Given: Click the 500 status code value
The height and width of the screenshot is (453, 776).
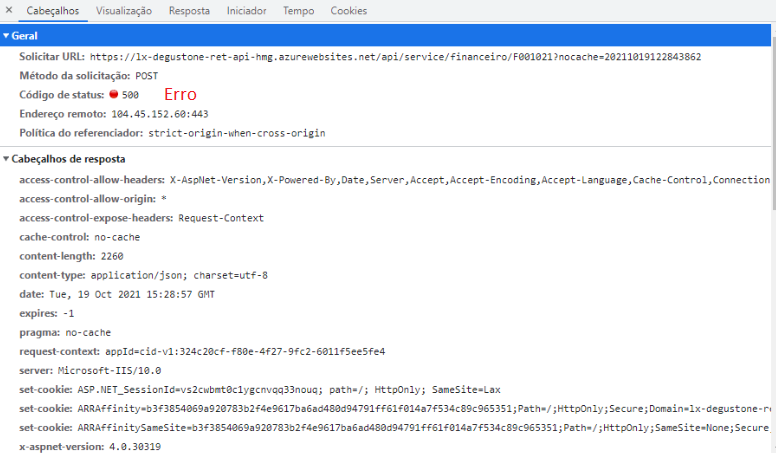Looking at the screenshot, I should point(130,95).
